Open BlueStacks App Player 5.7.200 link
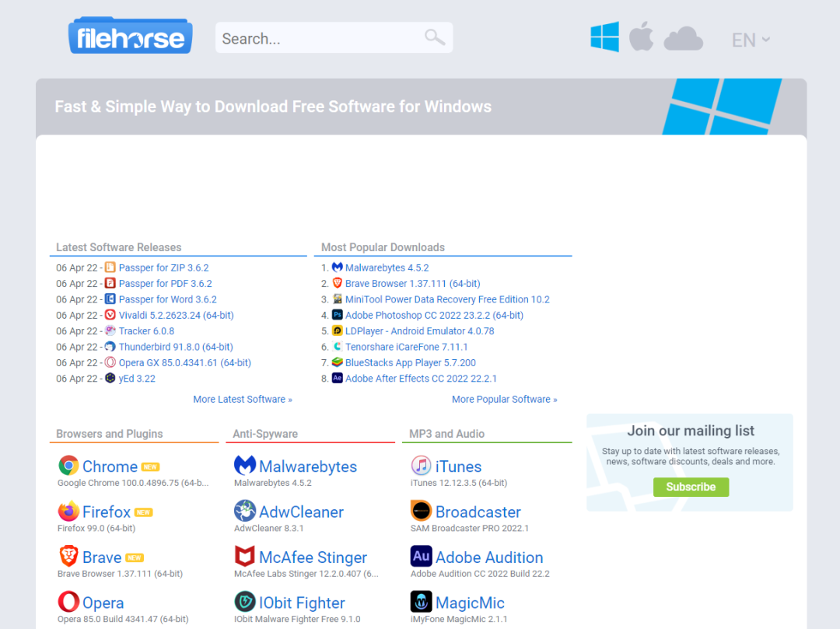 pyautogui.click(x=411, y=362)
